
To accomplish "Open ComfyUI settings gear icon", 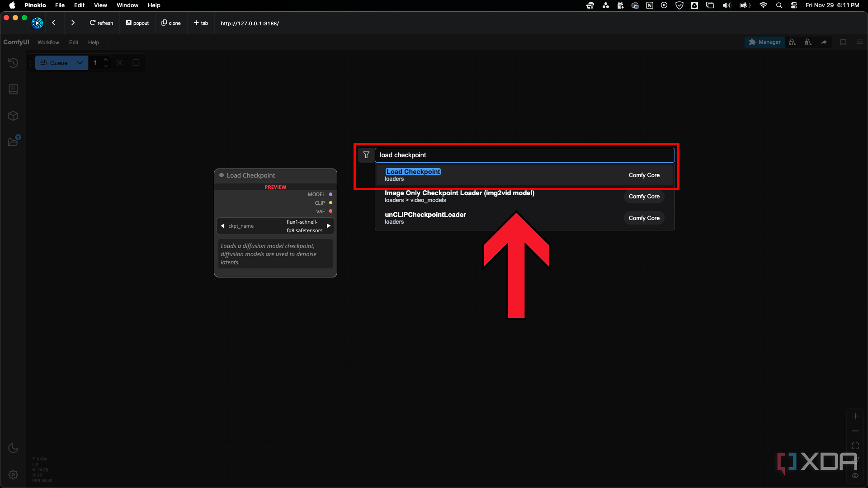I will click(x=13, y=474).
